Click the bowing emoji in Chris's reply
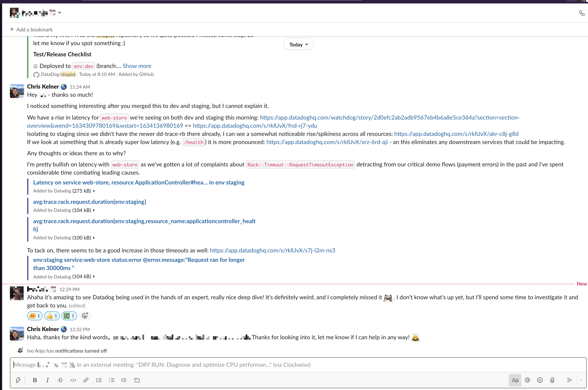This screenshot has height=390, width=588. point(415,338)
